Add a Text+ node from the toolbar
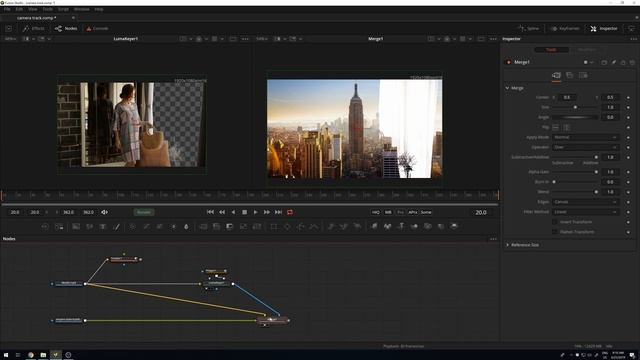The image size is (640, 360). [x=103, y=227]
